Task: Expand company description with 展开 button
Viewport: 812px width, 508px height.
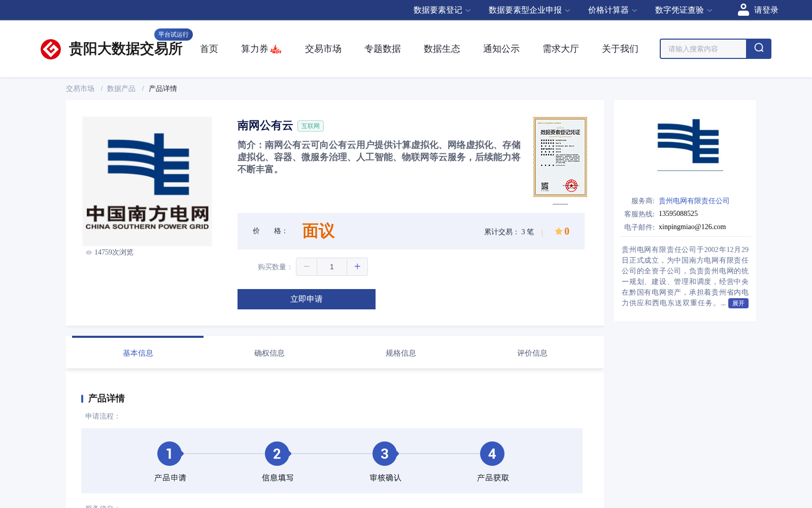Action: [x=738, y=303]
